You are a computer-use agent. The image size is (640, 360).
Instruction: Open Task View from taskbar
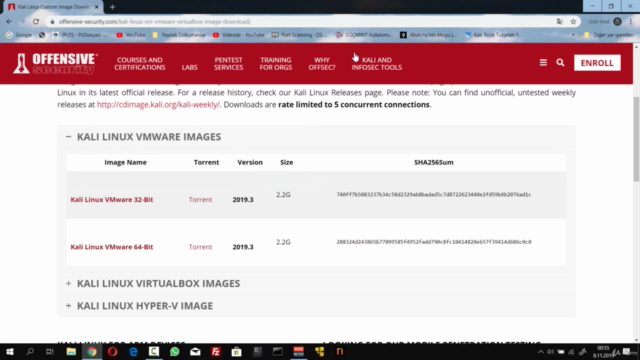(x=50, y=351)
